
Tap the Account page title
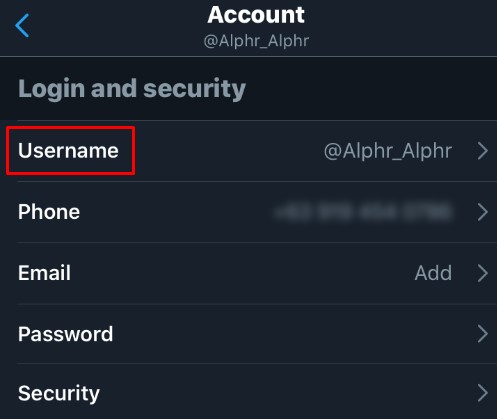click(x=256, y=15)
